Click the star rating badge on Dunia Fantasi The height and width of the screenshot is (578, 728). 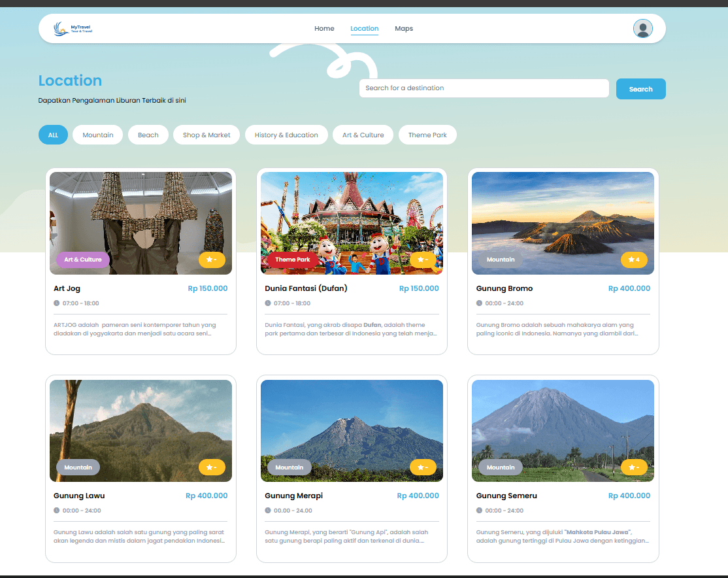(423, 260)
